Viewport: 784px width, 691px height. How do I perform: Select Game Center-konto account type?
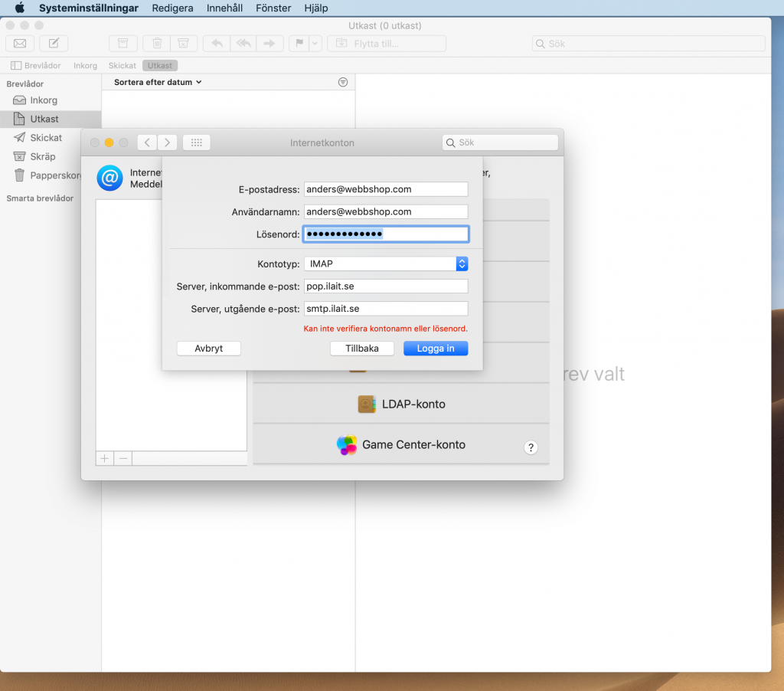click(401, 444)
